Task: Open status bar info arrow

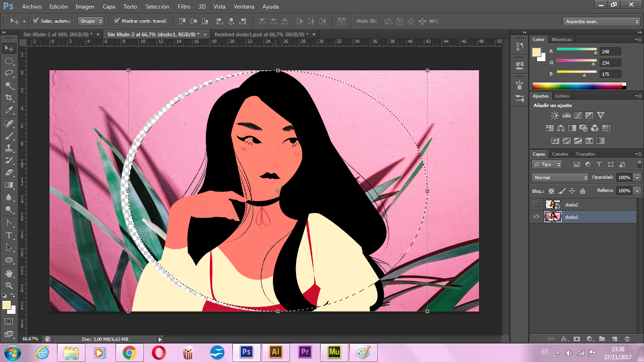Action: [x=160, y=339]
